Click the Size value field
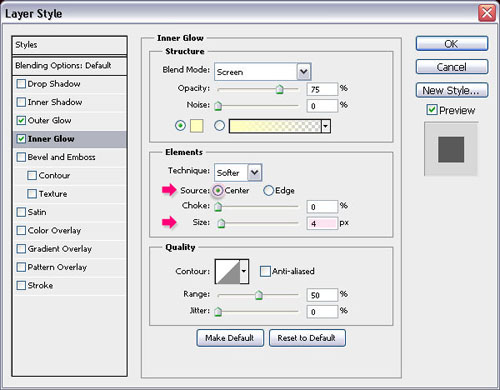The image size is (500, 390). (322, 223)
